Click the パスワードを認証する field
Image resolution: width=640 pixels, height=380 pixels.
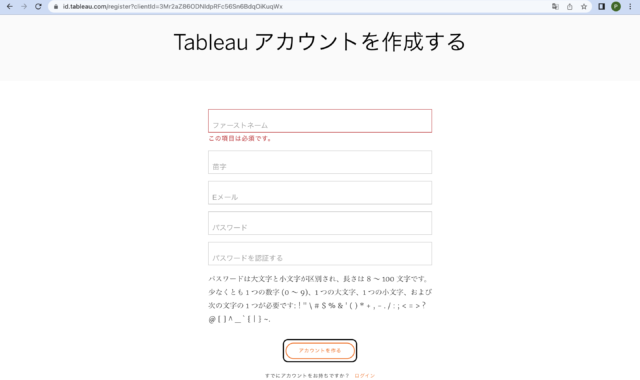click(x=320, y=254)
